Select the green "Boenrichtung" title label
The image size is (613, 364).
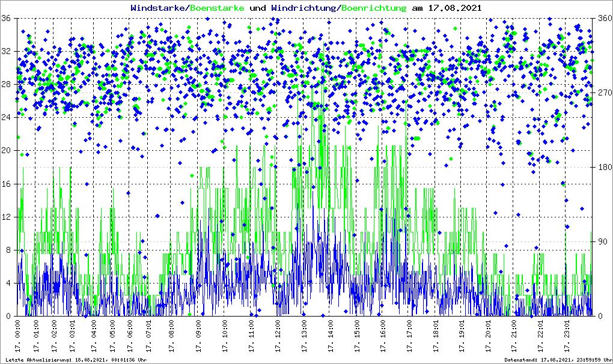tap(374, 8)
